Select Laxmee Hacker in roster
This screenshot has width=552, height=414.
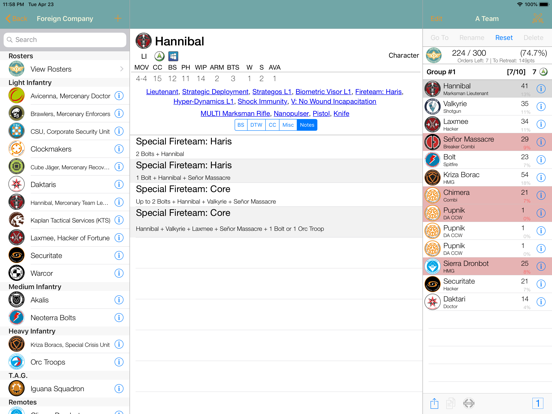click(487, 124)
